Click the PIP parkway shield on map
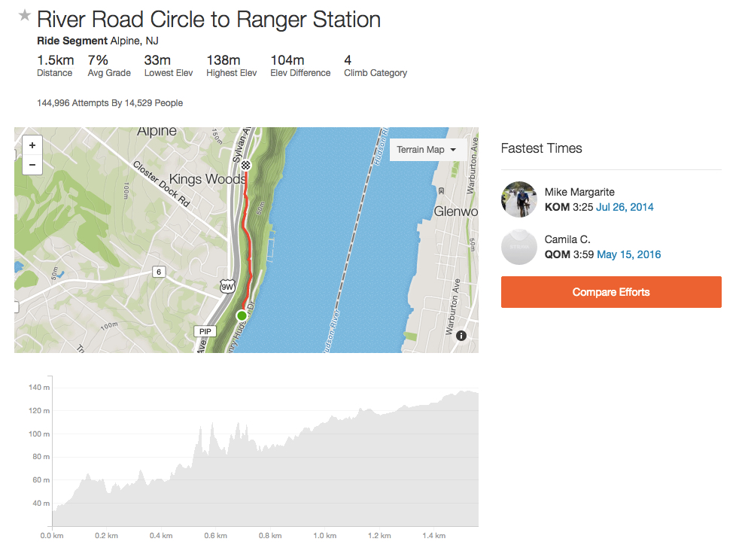The image size is (742, 560). (204, 331)
